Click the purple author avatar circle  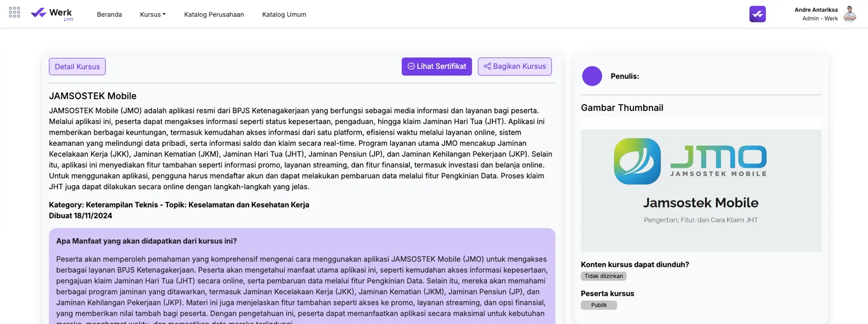[x=592, y=76]
